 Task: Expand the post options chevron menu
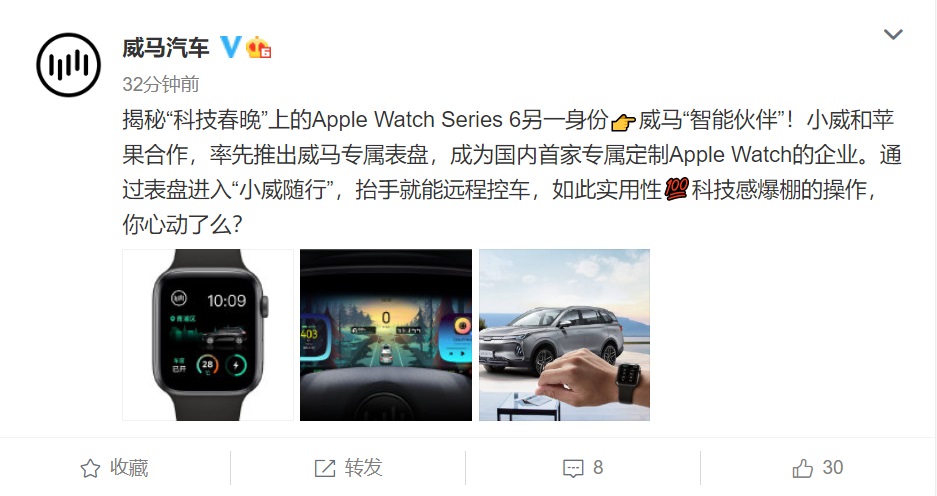coord(893,34)
